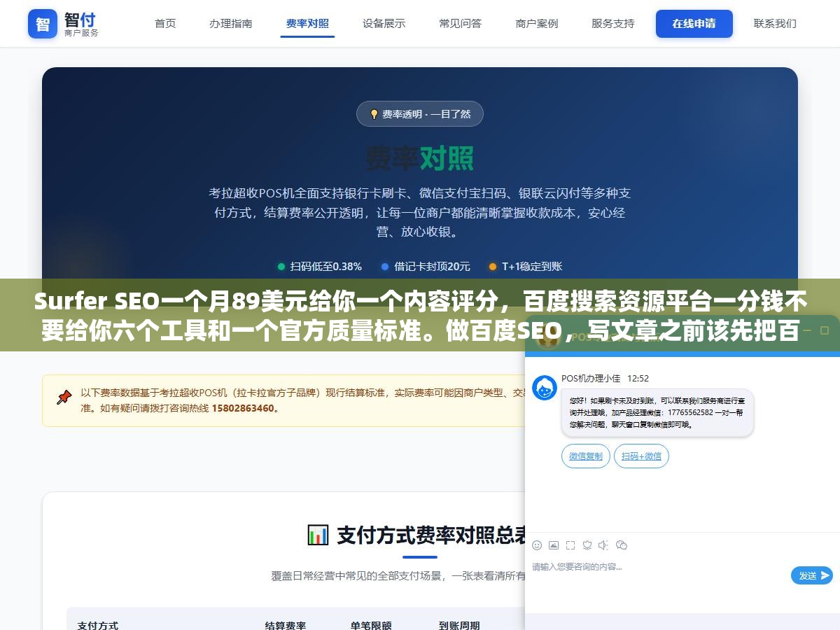Select the 费率对照 navigation tab
Image resolution: width=840 pixels, height=630 pixels.
click(x=307, y=24)
